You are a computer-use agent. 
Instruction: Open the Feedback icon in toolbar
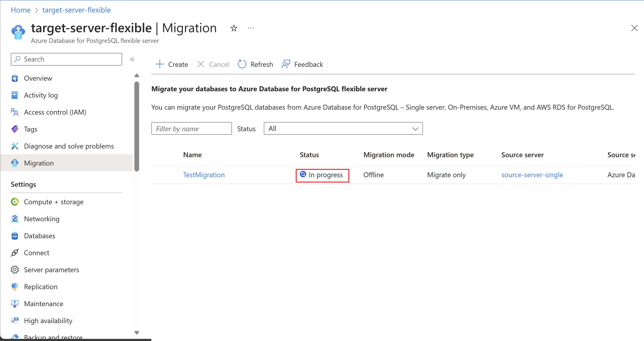click(x=286, y=64)
